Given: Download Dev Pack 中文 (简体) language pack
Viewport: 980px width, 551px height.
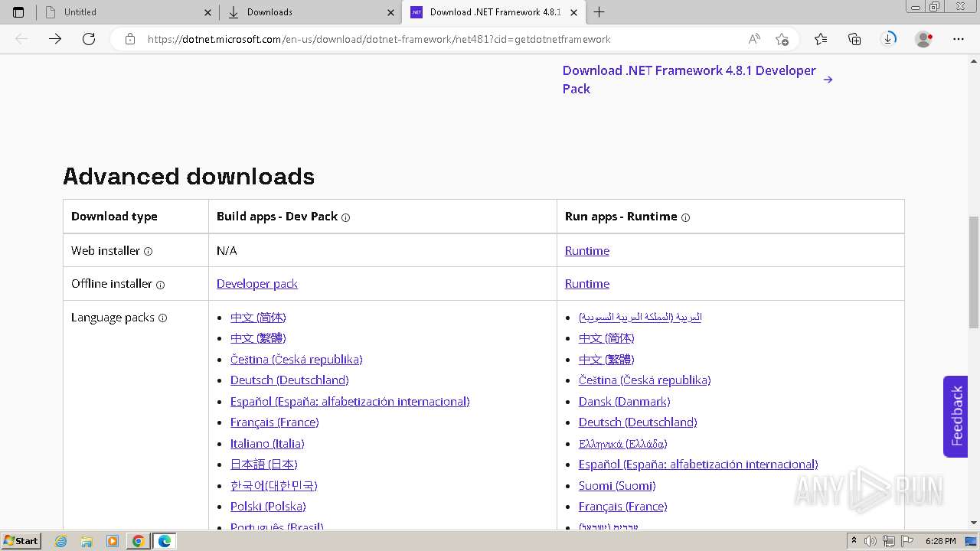Looking at the screenshot, I should click(x=258, y=318).
